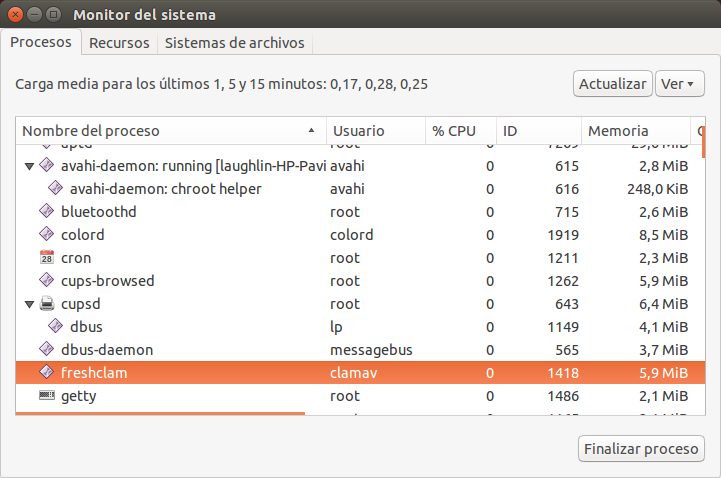
Task: Click the freshclam process icon
Action: point(46,373)
